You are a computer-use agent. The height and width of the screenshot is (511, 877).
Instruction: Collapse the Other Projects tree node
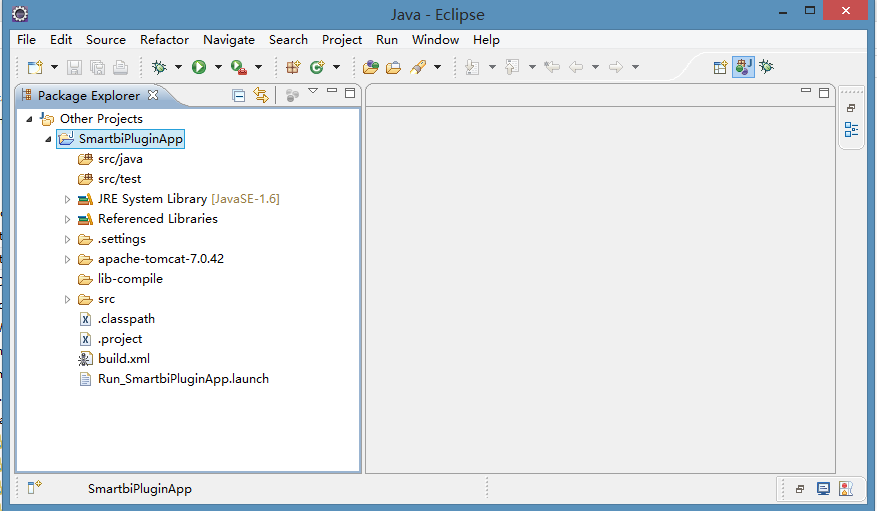pos(29,119)
